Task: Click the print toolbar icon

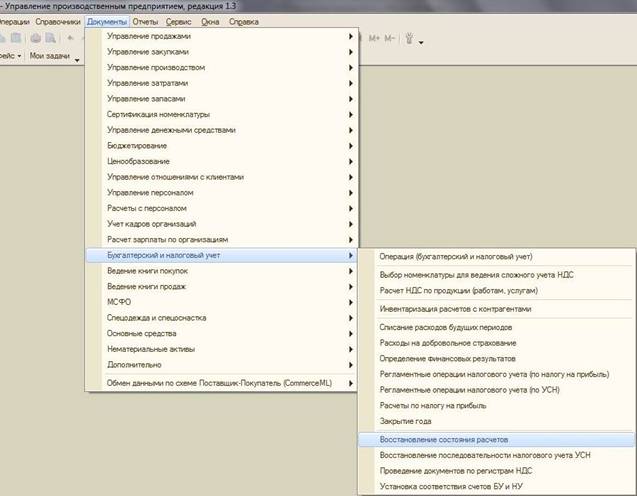Action: (x=36, y=38)
